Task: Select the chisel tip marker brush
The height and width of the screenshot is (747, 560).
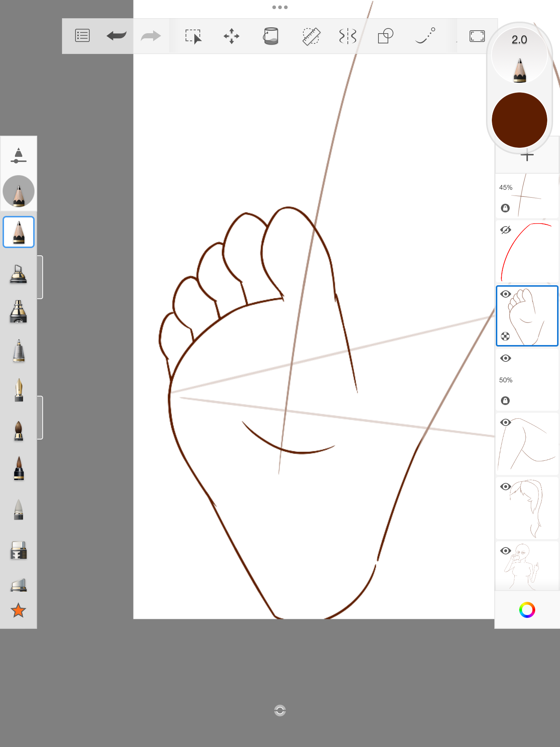Action: point(19,274)
